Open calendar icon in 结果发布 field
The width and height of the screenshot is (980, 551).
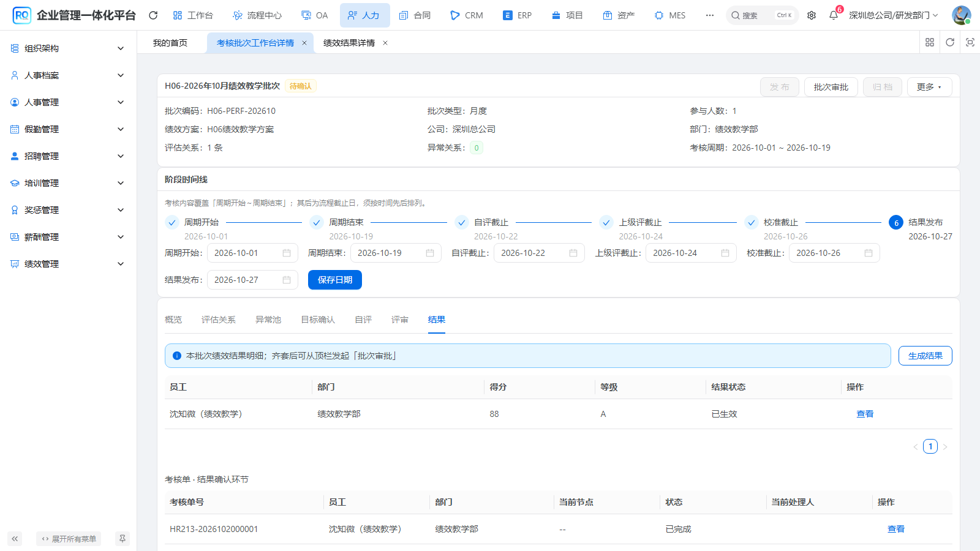click(x=287, y=280)
